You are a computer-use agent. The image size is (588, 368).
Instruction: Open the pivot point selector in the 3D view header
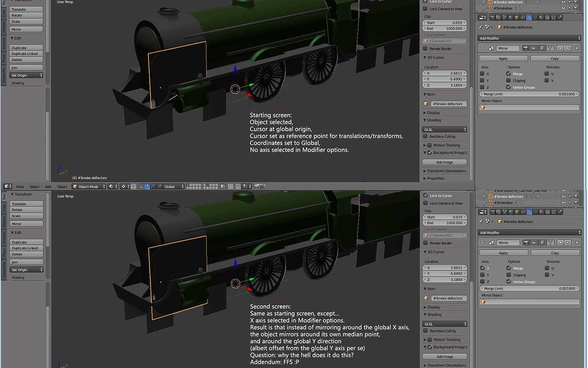[x=125, y=187]
